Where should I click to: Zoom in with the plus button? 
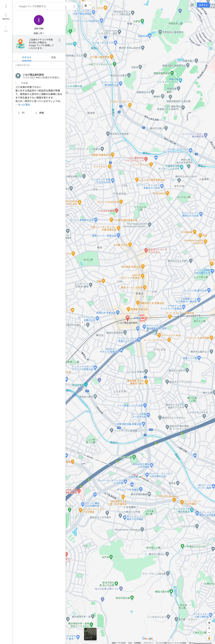[x=209, y=628]
